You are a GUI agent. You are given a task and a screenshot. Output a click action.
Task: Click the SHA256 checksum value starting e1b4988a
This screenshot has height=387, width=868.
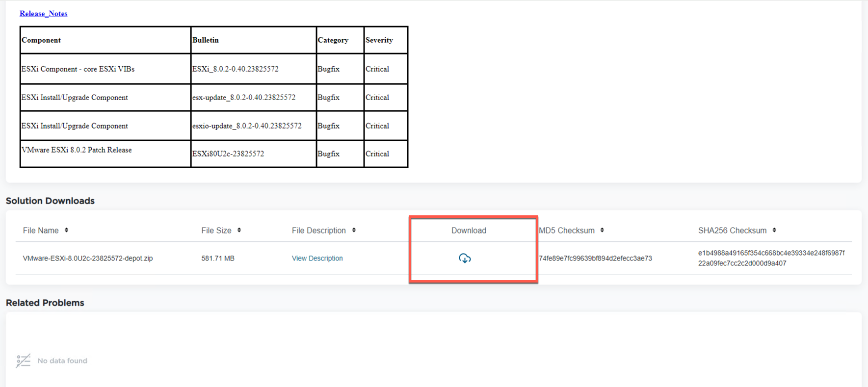[771, 258]
